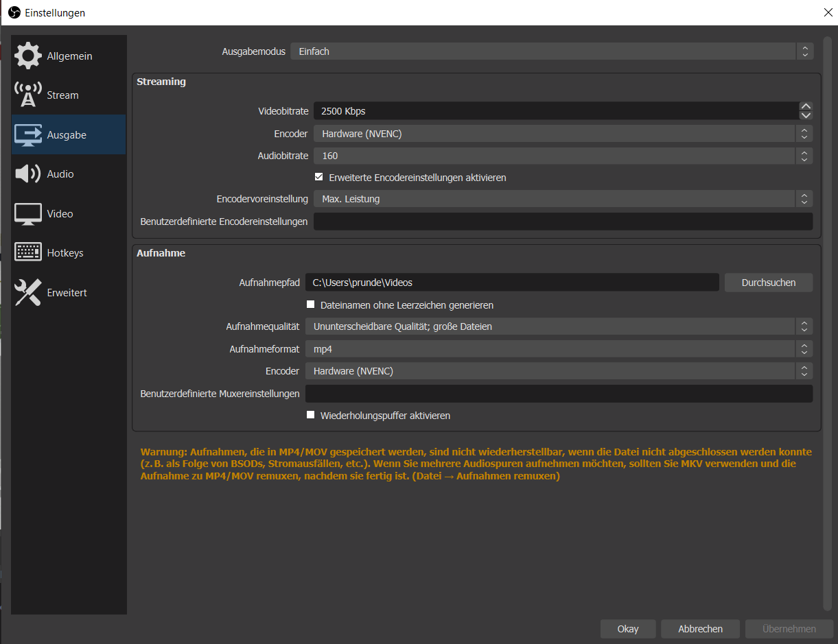Click the Streaming group heading
838x644 pixels.
[x=161, y=82]
